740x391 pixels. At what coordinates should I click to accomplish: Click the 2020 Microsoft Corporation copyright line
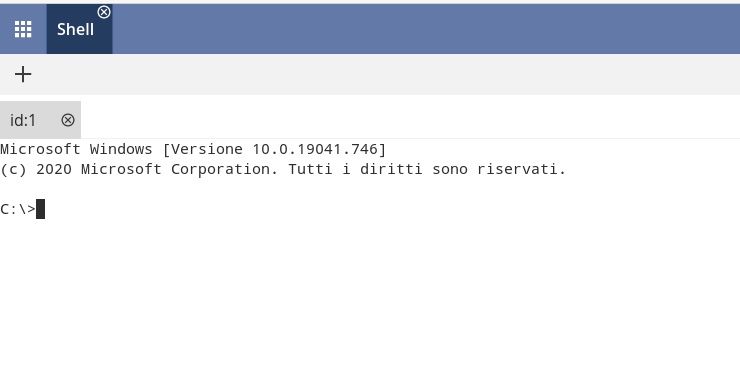pos(283,169)
